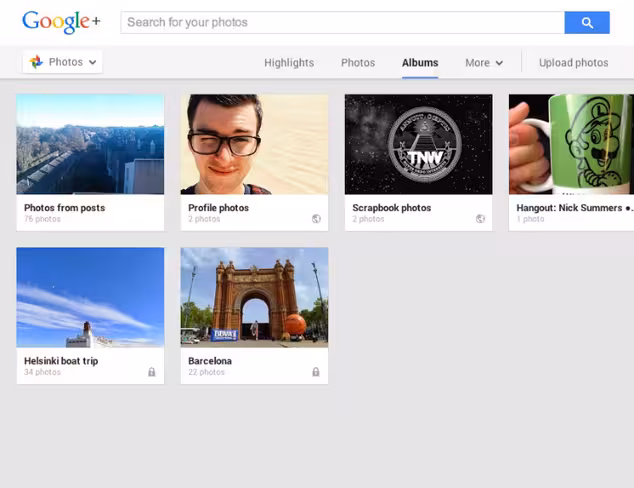The width and height of the screenshot is (634, 488).
Task: Open the Hangout: Nick Summers album thumbnail
Action: coord(571,144)
